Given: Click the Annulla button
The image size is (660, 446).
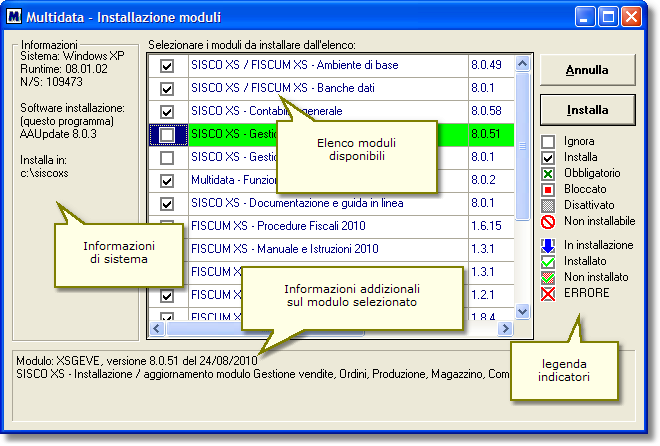Looking at the screenshot, I should pos(587,70).
